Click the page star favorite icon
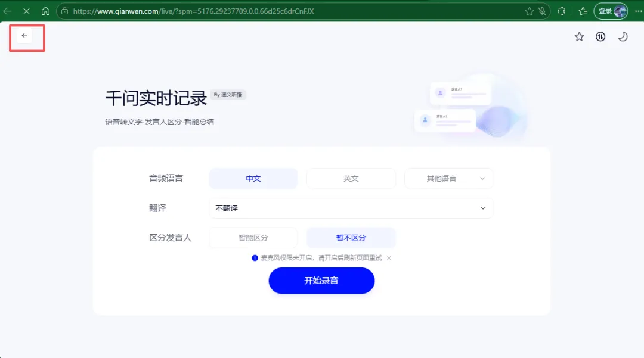 [579, 36]
